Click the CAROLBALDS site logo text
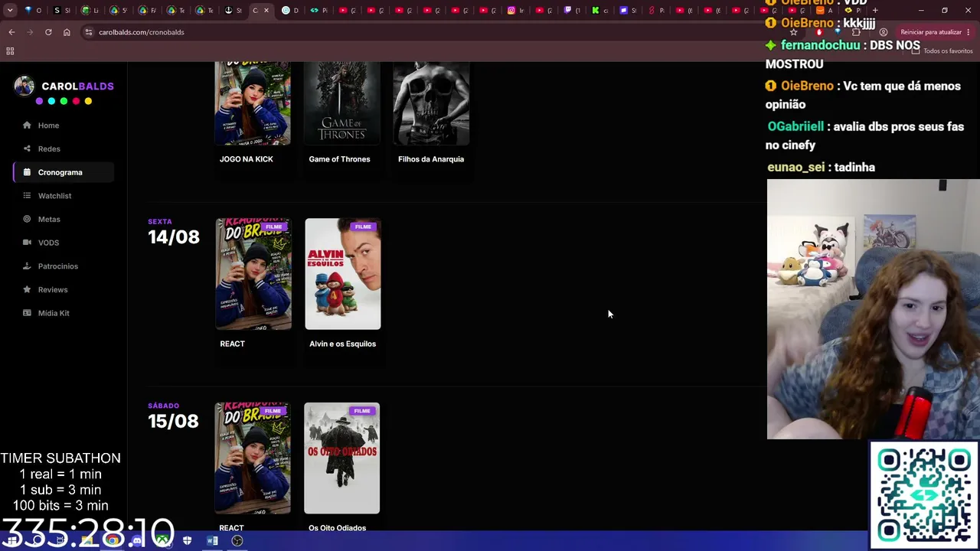The image size is (980, 551). click(77, 86)
